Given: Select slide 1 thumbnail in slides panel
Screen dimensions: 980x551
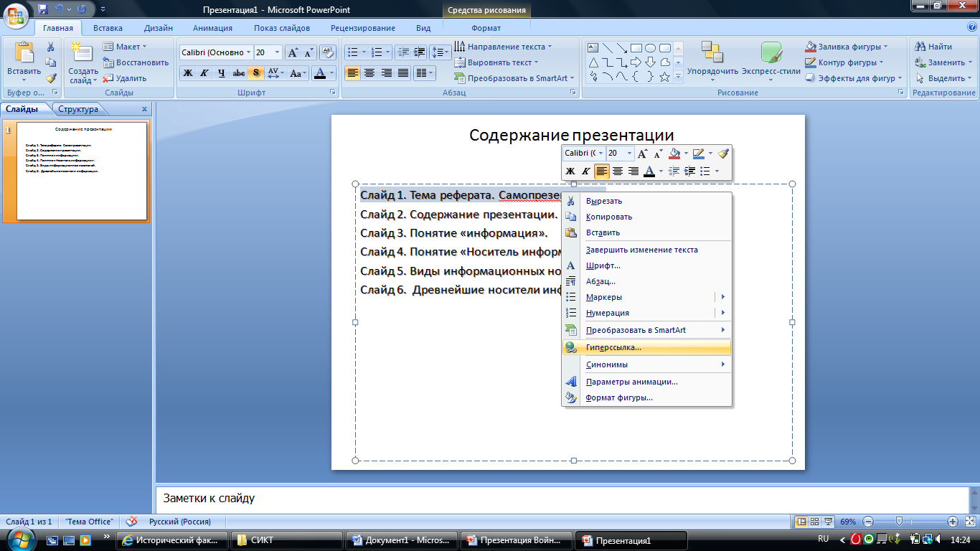Looking at the screenshot, I should click(82, 171).
